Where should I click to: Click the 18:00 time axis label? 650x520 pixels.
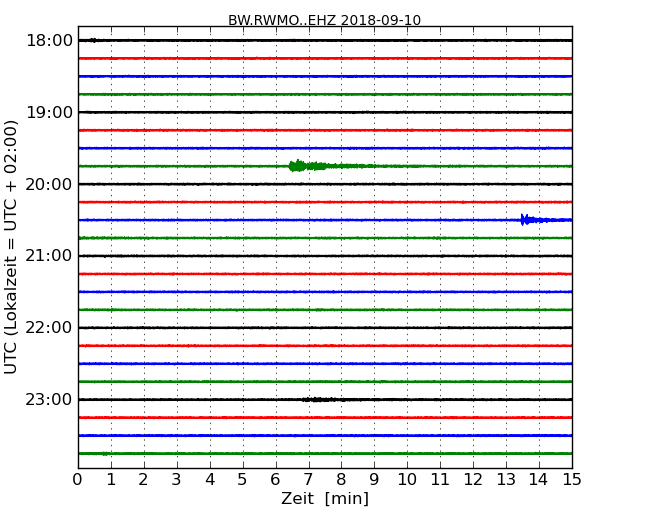(49, 41)
